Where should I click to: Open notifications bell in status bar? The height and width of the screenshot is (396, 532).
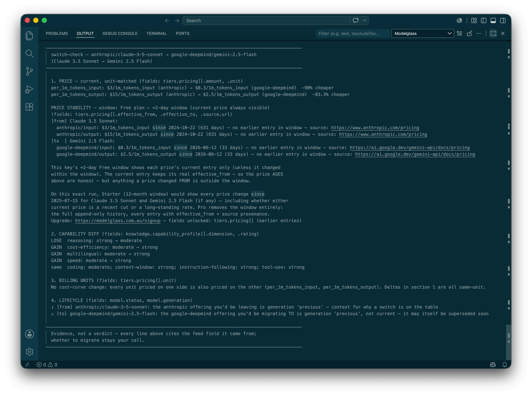point(504,364)
